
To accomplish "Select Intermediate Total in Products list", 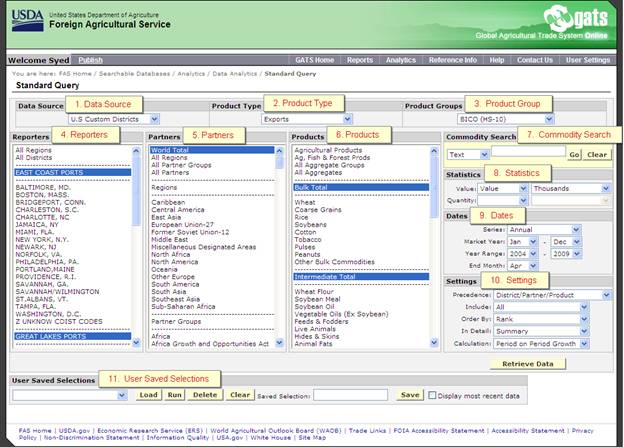I will click(x=361, y=277).
